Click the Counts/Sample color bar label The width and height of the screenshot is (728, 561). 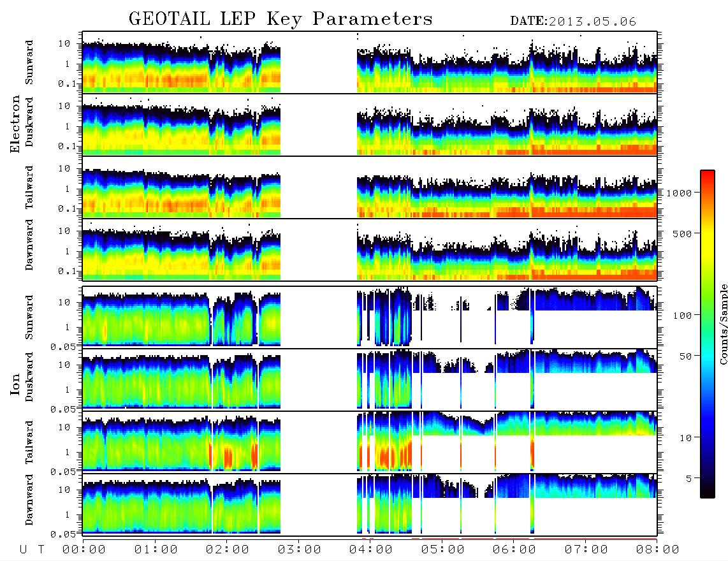tap(723, 324)
